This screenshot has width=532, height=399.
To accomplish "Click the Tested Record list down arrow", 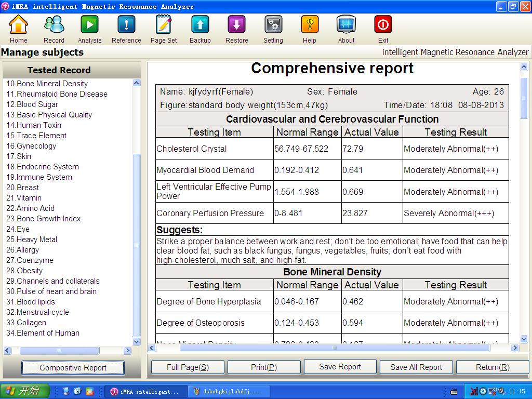I will 137,342.
